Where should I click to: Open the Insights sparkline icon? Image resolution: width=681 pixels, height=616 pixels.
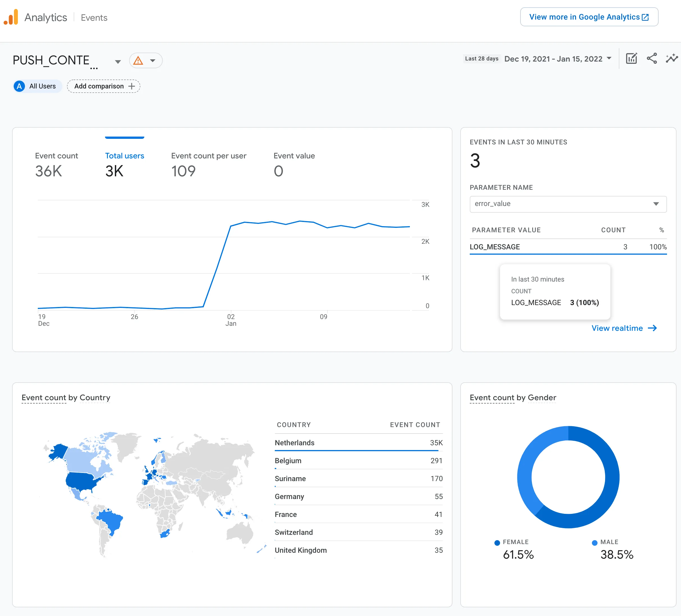click(671, 58)
